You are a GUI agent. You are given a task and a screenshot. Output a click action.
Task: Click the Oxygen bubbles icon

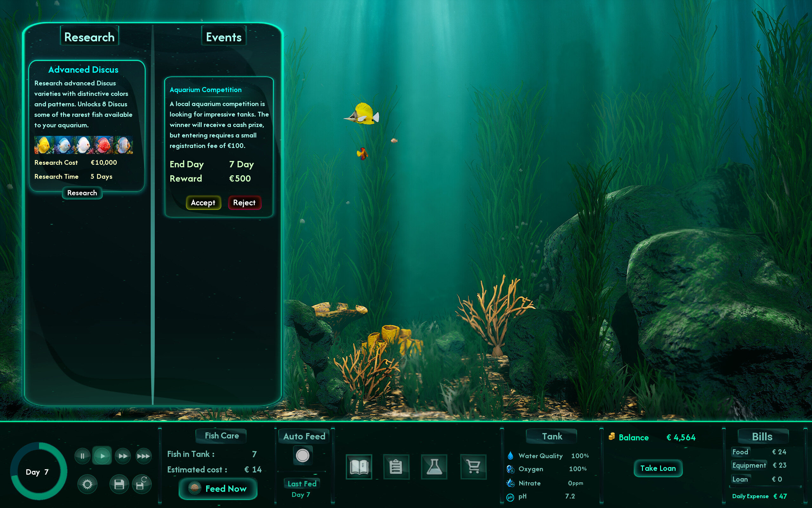coord(510,469)
